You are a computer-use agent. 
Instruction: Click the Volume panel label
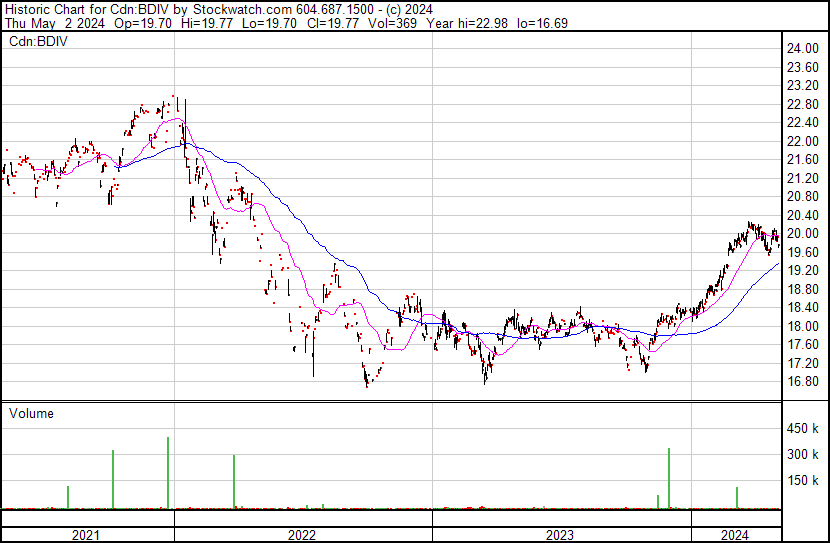(x=31, y=413)
